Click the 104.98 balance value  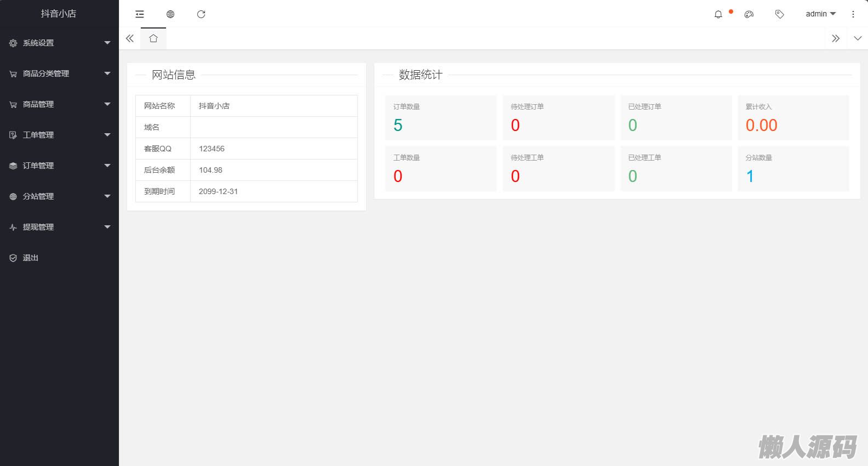(210, 170)
